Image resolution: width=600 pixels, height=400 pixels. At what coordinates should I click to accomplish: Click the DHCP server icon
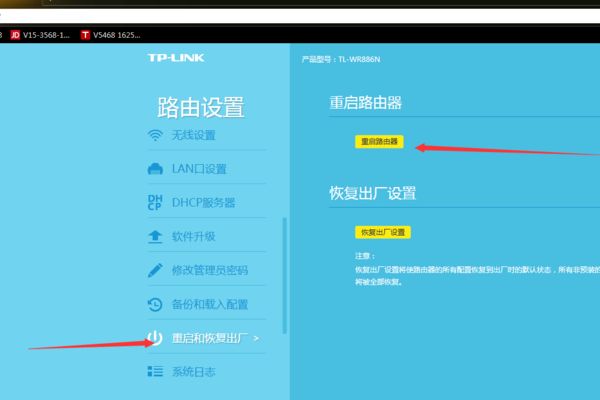pos(155,203)
